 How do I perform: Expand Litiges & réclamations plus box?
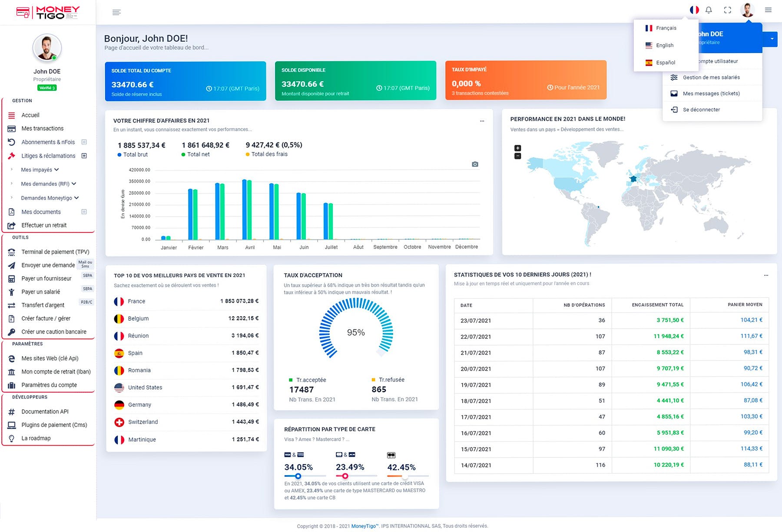click(84, 156)
